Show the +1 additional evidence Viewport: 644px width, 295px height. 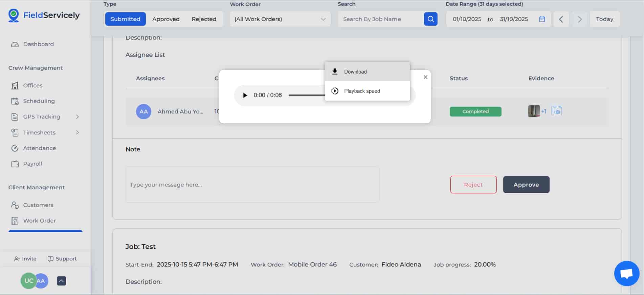[543, 111]
